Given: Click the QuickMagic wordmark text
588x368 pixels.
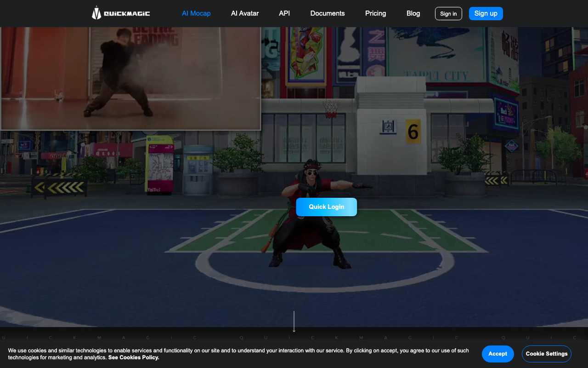Looking at the screenshot, I should point(127,14).
